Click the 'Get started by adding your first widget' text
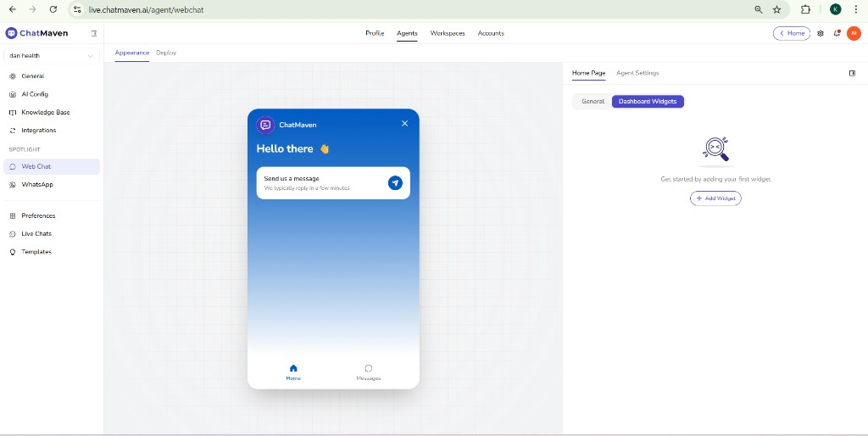Image resolution: width=868 pixels, height=436 pixels. click(x=715, y=180)
